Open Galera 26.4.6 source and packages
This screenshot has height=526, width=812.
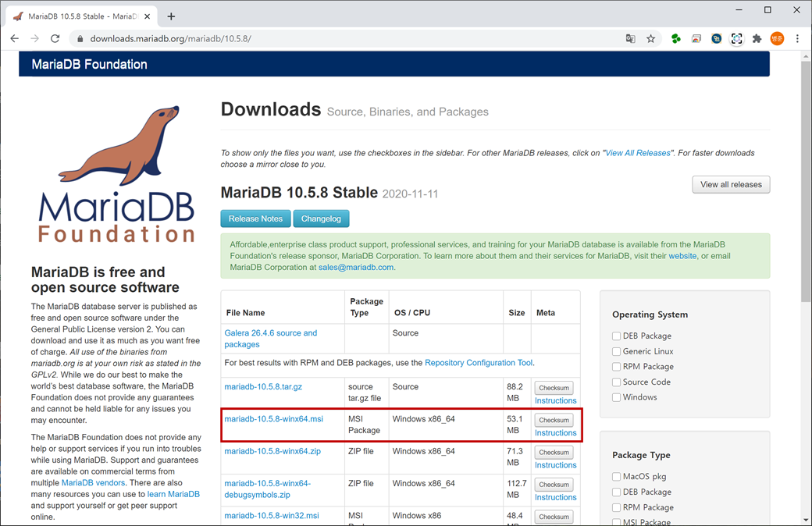(270, 339)
